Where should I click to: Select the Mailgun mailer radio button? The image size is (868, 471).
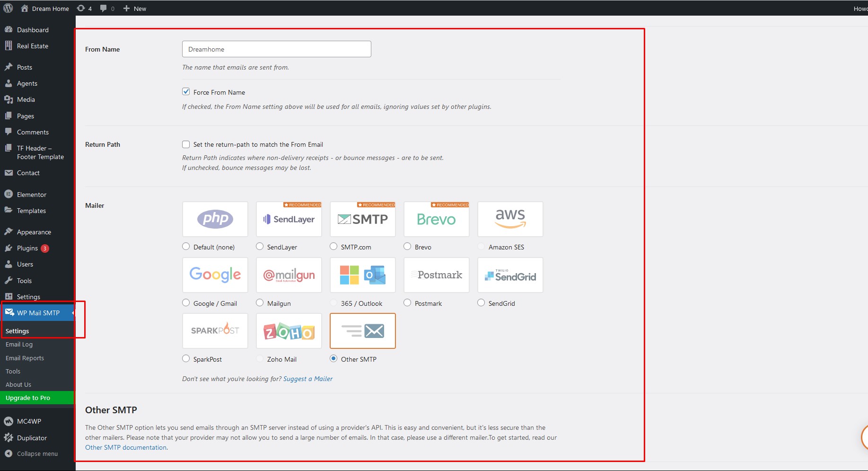pyautogui.click(x=260, y=303)
